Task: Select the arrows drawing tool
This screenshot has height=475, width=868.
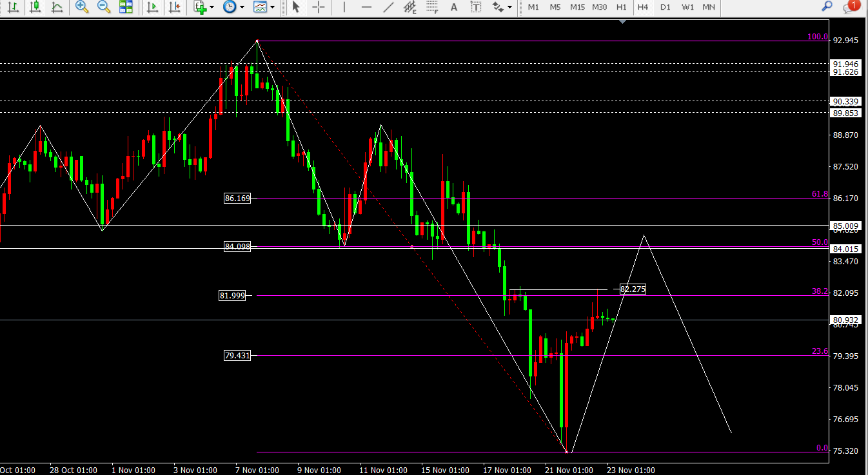Action: [498, 7]
